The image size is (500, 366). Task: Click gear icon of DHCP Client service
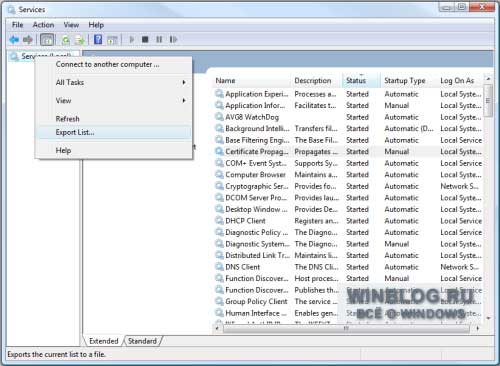[x=219, y=220]
